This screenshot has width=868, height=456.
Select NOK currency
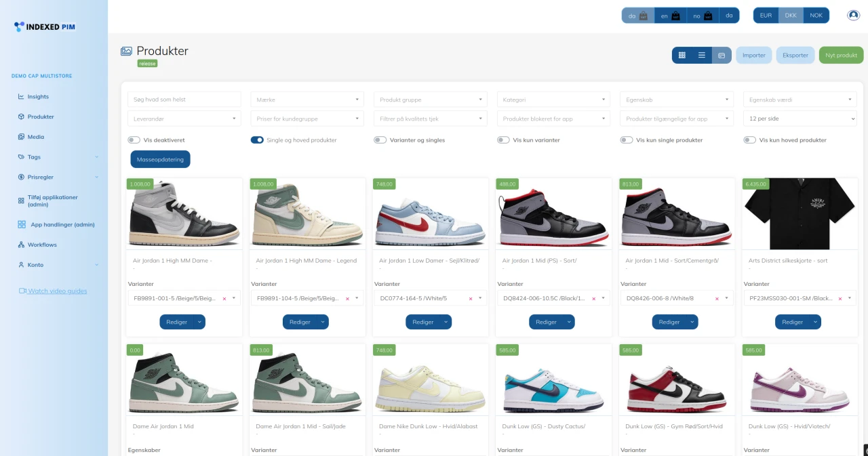point(816,16)
